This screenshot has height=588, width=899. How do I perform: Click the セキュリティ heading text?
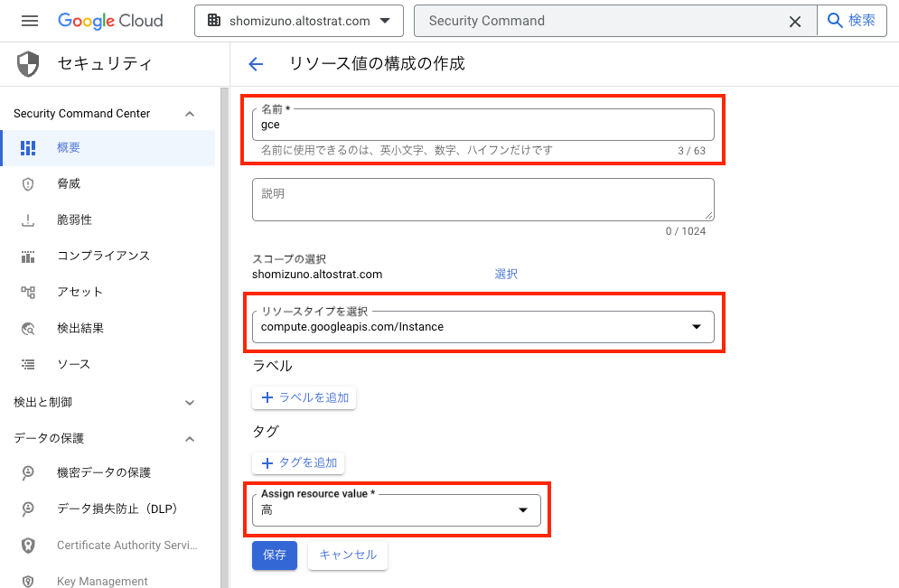click(105, 63)
